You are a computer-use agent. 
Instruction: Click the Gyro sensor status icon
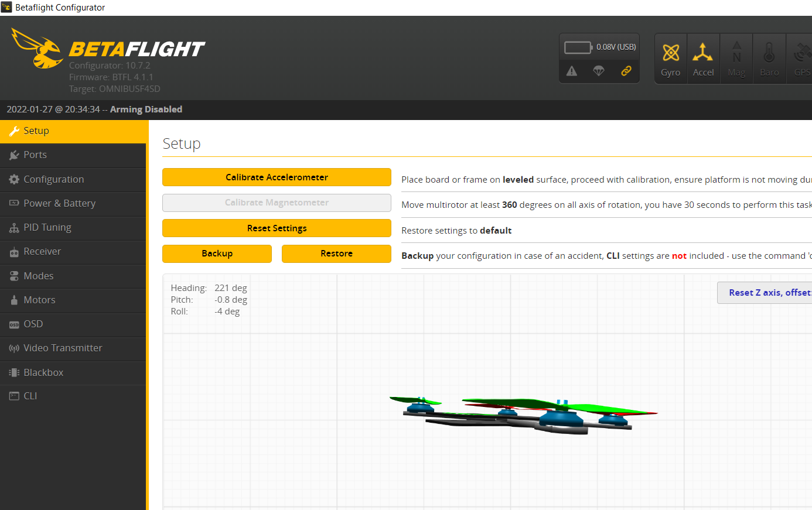click(x=671, y=59)
